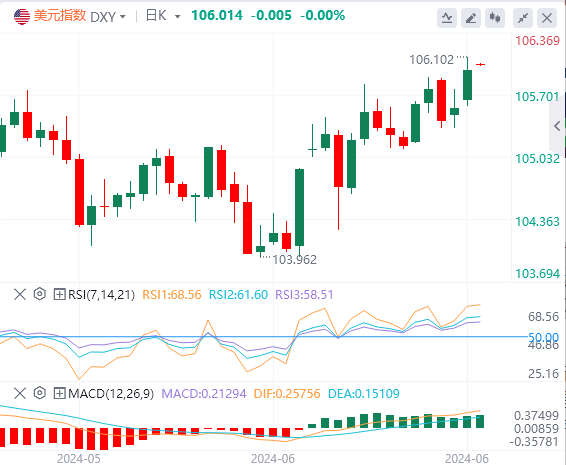Open RSI indicator settings hexagon icon
566x465 pixels.
click(40, 294)
